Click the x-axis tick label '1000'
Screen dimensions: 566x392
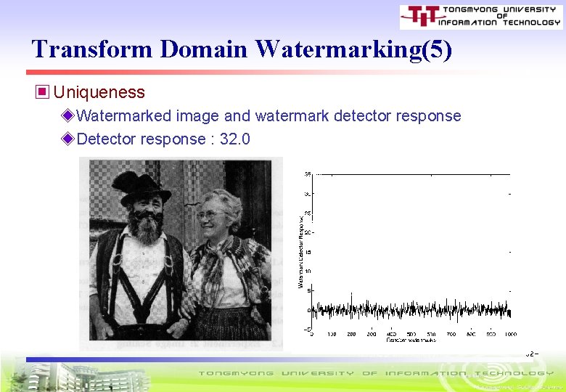pos(511,334)
